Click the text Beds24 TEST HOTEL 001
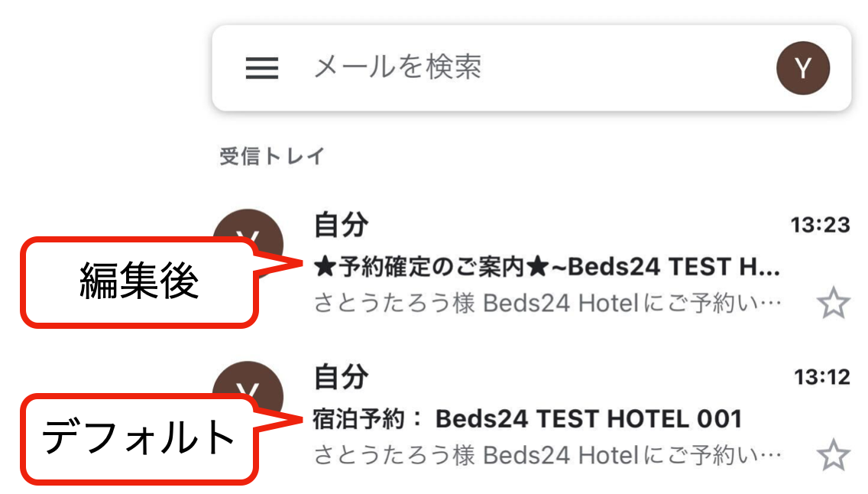 [588, 419]
